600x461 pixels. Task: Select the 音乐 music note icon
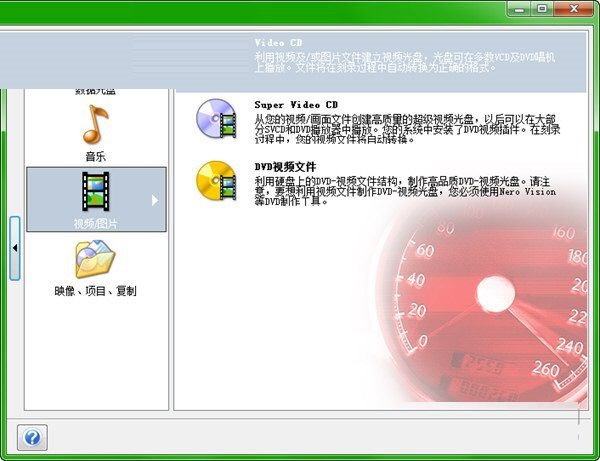[x=95, y=124]
